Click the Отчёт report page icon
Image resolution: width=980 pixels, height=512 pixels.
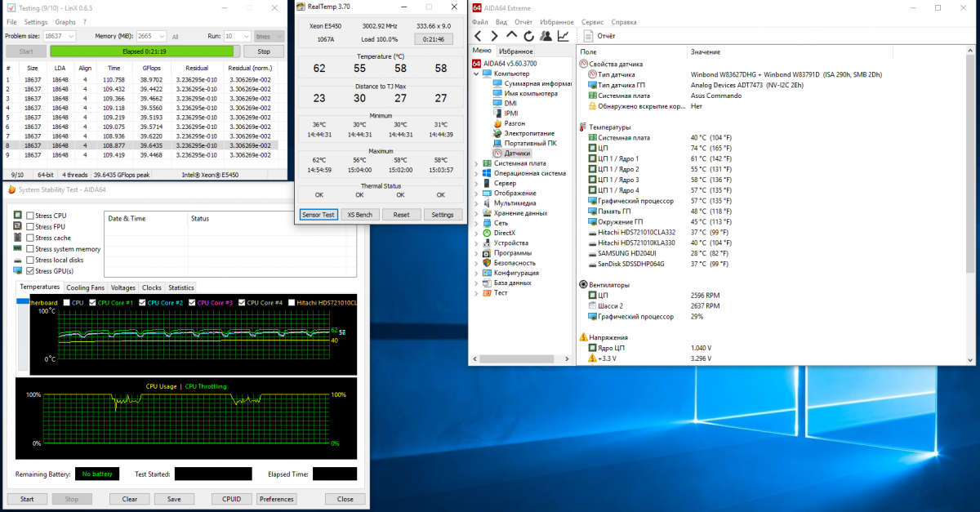point(588,36)
